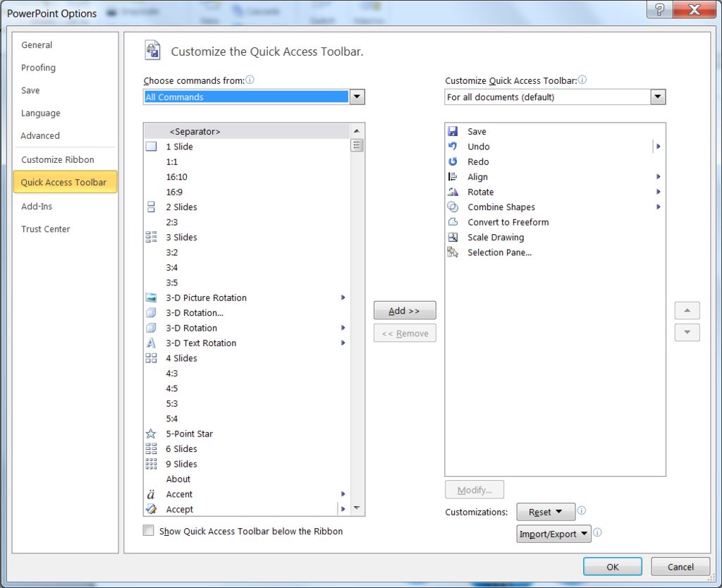Click the commands list scrollbar down arrow
Screen dimensions: 722x588
[x=357, y=508]
